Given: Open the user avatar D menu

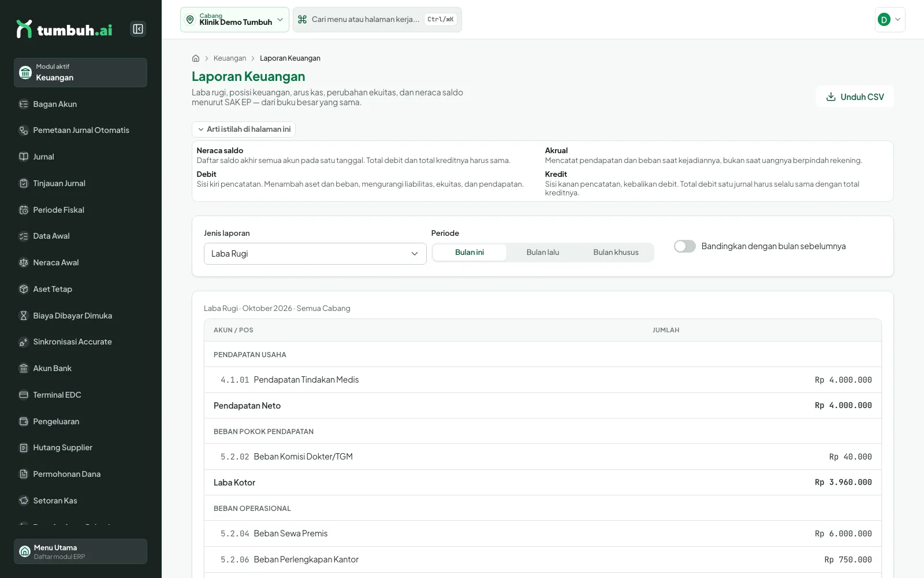Looking at the screenshot, I should click(890, 20).
